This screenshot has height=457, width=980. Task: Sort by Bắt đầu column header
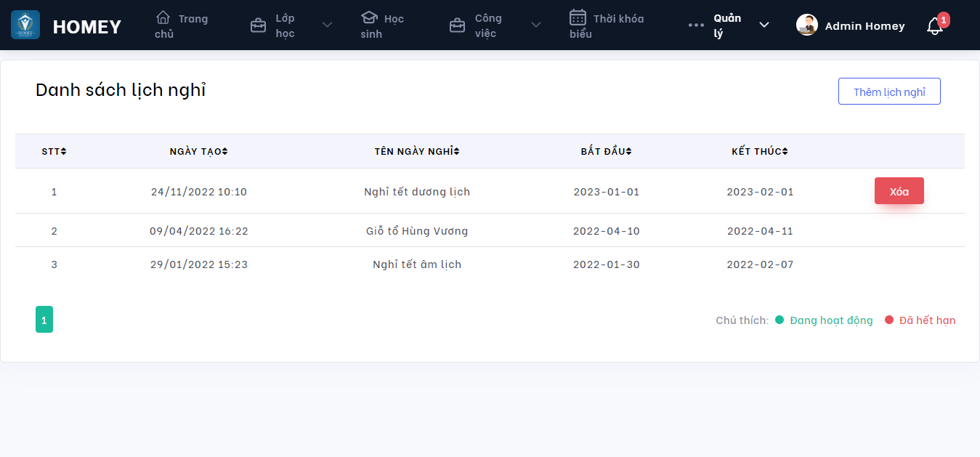606,151
